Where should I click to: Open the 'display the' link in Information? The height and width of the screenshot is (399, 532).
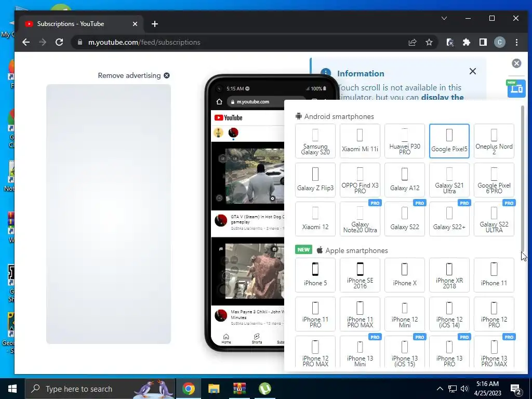point(442,97)
